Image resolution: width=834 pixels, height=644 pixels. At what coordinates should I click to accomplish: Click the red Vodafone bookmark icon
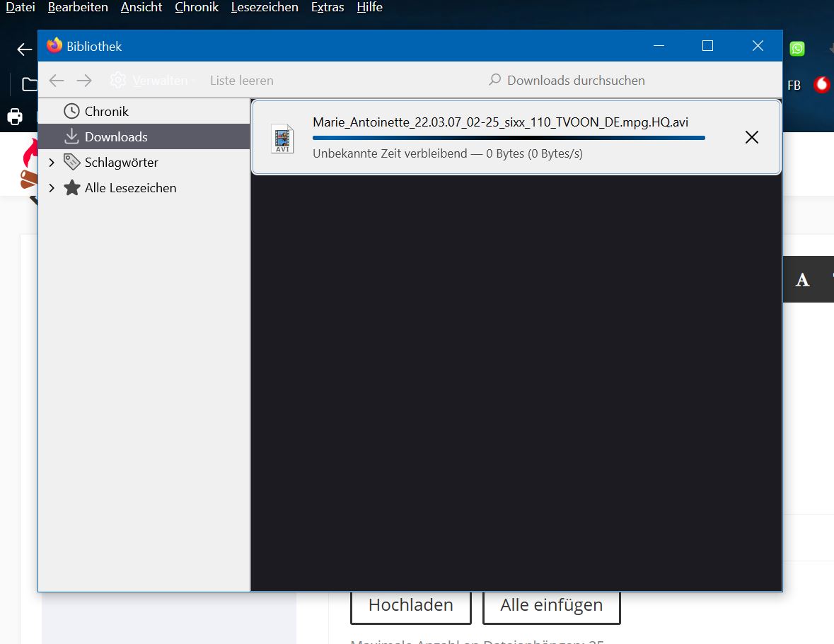point(821,85)
